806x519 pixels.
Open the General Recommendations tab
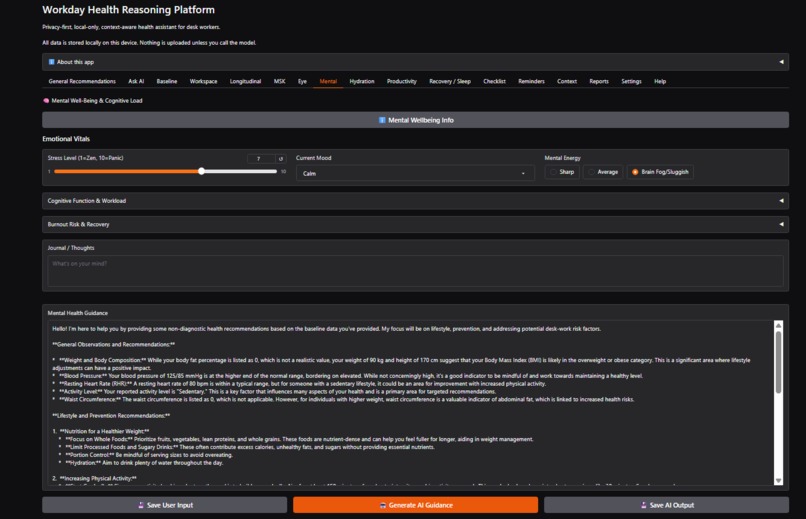[82, 81]
